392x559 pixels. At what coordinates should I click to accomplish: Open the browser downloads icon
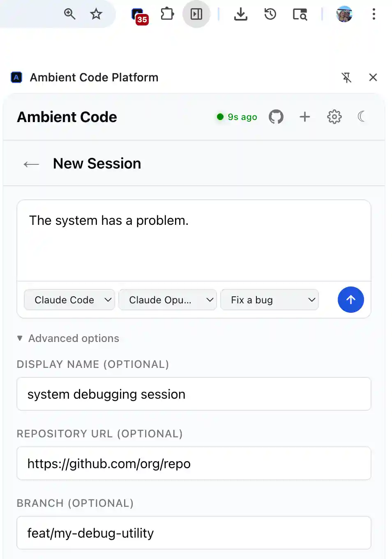(x=241, y=14)
